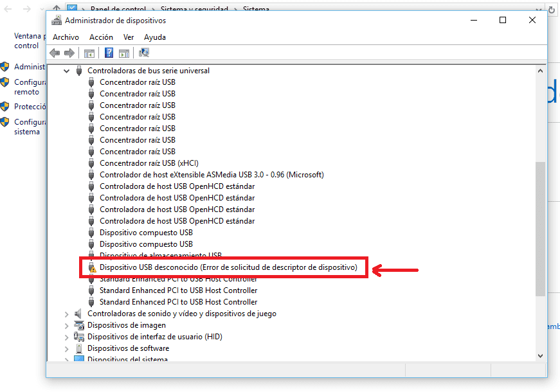Expand the Dispositivos de software node
Image resolution: width=560 pixels, height=392 pixels.
pyautogui.click(x=66, y=349)
